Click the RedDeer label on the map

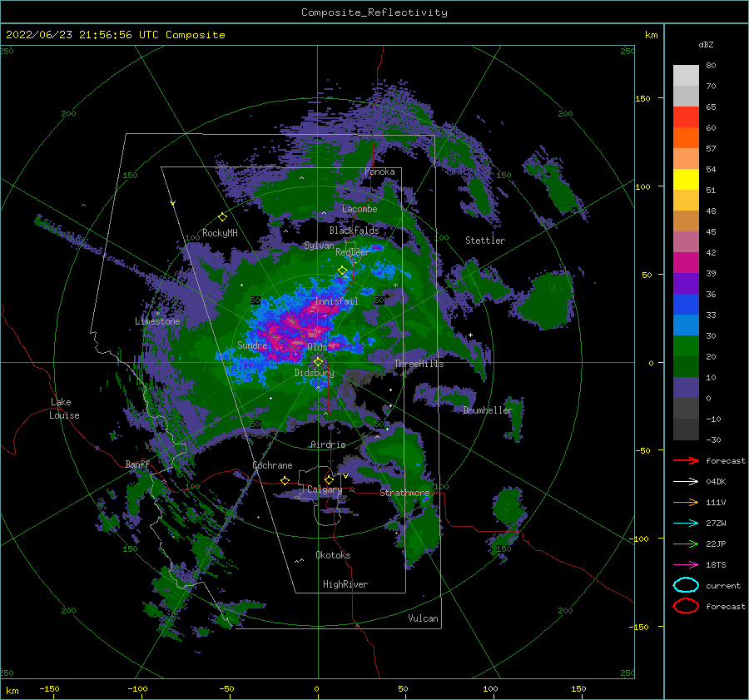pos(353,252)
